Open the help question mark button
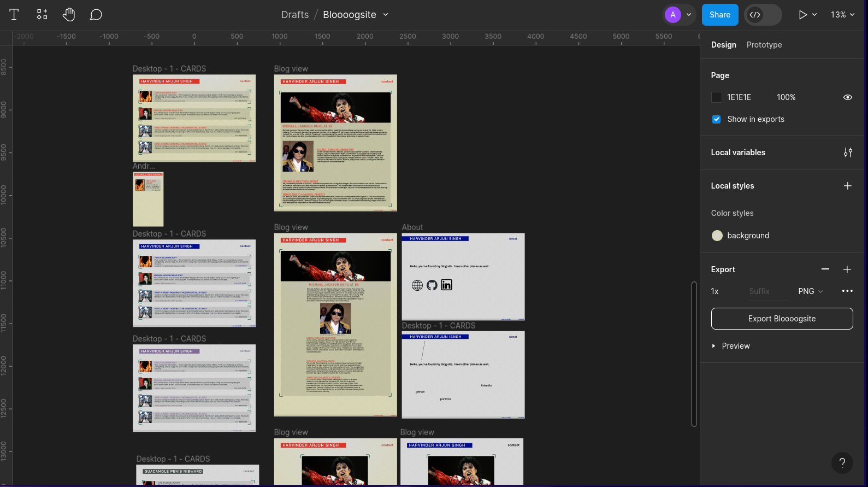Viewport: 868px width, 487px height. coord(842,463)
